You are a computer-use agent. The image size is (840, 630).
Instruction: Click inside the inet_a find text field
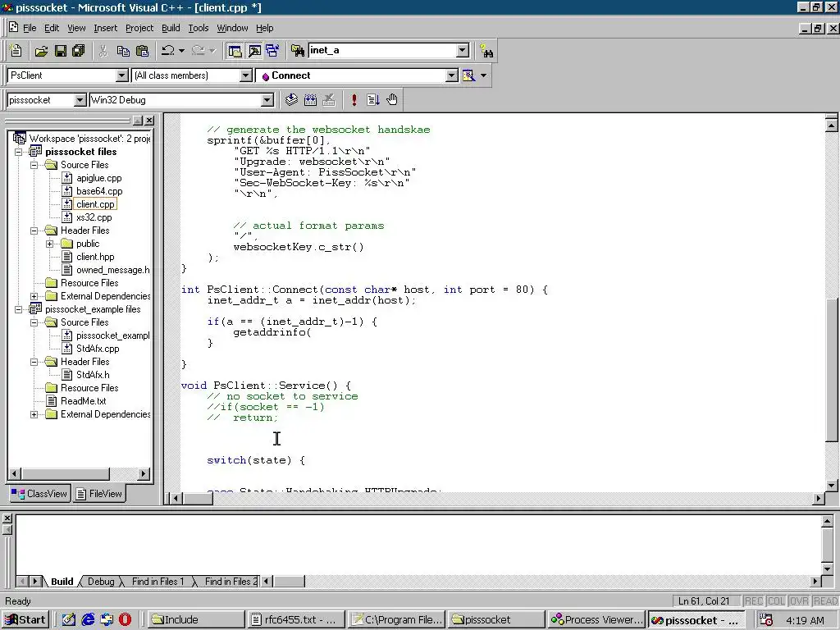[382, 50]
